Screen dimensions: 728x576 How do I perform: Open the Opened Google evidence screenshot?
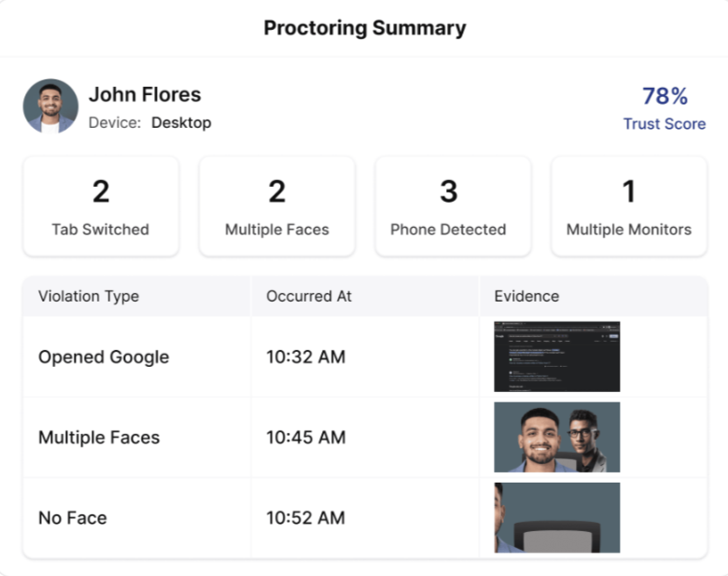(556, 357)
